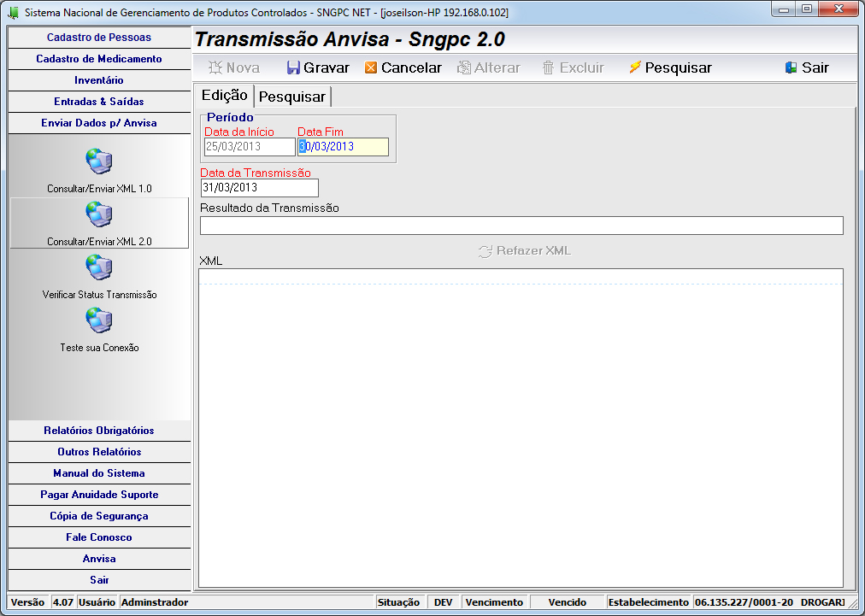865x616 pixels.
Task: Click the Alterar toolbar icon
Action: click(464, 67)
